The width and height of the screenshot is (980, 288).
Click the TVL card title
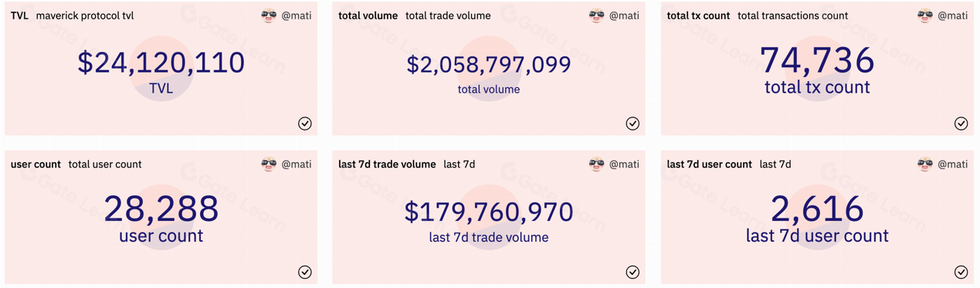pos(19,15)
